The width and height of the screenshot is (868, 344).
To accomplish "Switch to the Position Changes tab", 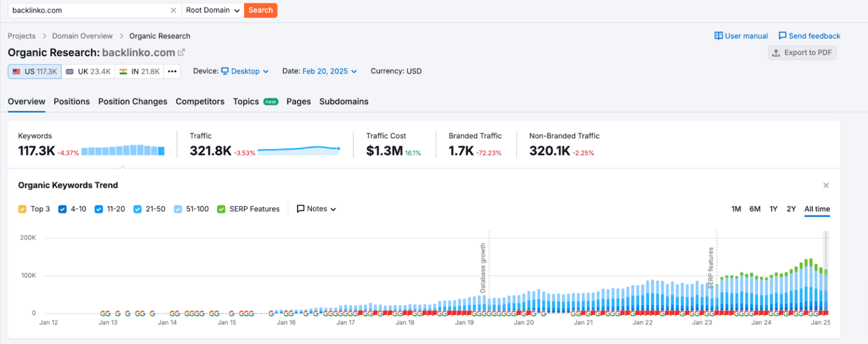I will tap(133, 101).
